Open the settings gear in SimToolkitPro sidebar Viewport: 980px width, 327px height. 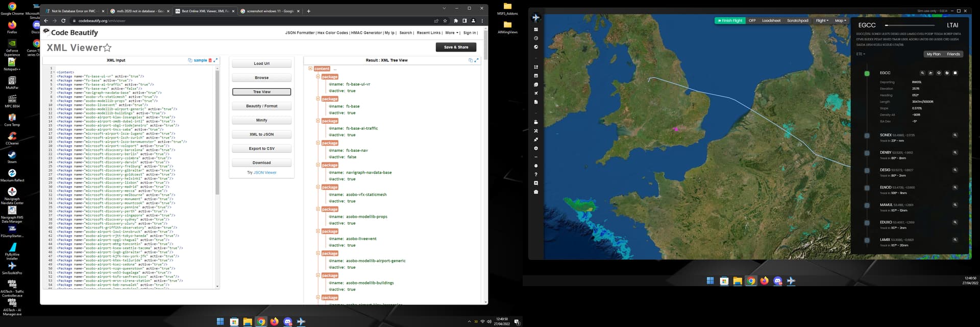pyautogui.click(x=536, y=148)
